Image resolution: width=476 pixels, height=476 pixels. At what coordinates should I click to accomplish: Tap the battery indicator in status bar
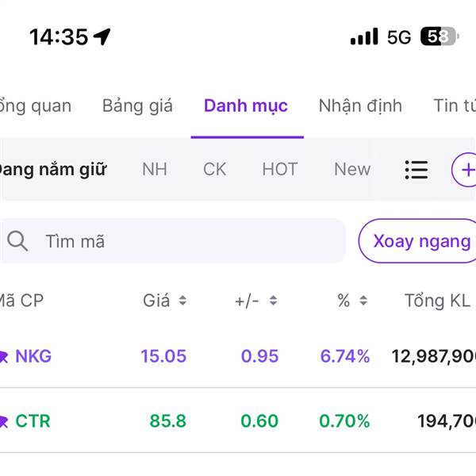pyautogui.click(x=438, y=36)
